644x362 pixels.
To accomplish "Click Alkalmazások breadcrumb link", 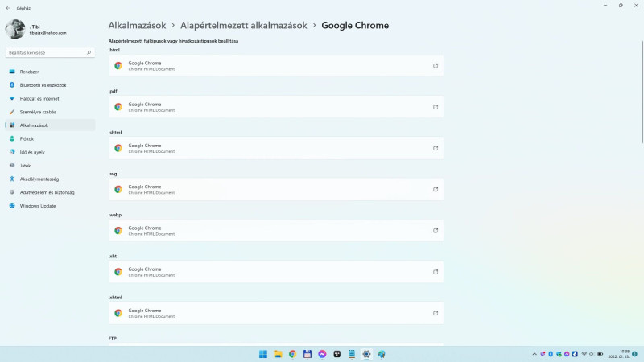I will coord(137,26).
